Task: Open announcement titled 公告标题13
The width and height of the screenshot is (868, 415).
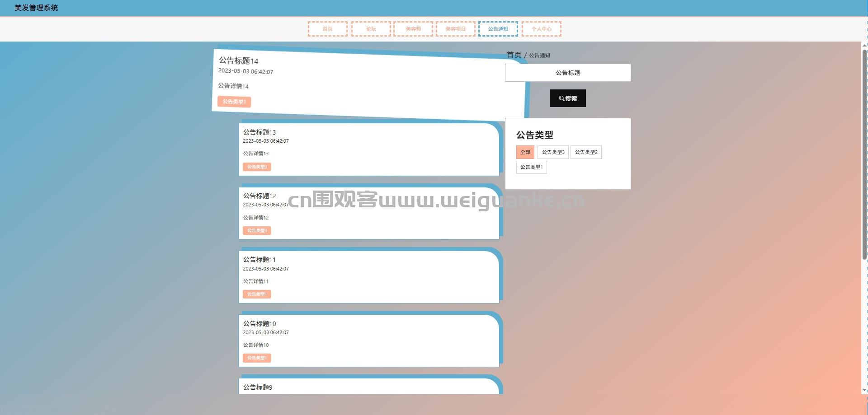Action: 259,132
